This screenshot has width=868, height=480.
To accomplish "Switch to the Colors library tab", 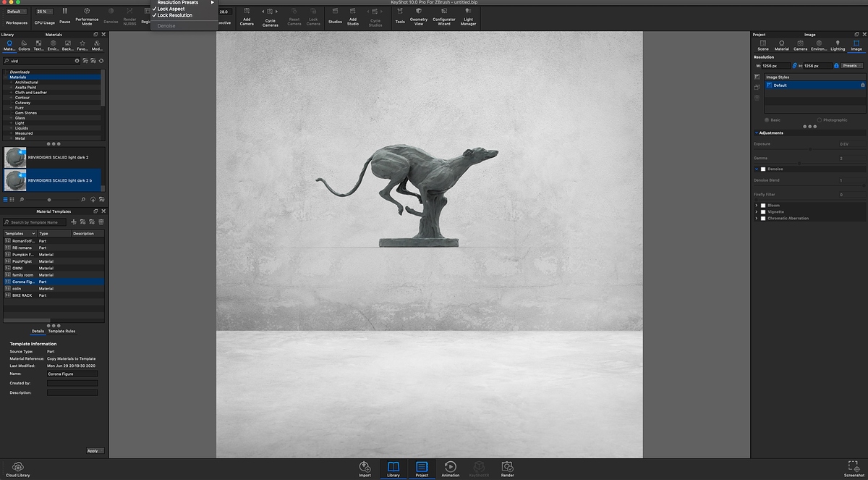I will coord(24,46).
